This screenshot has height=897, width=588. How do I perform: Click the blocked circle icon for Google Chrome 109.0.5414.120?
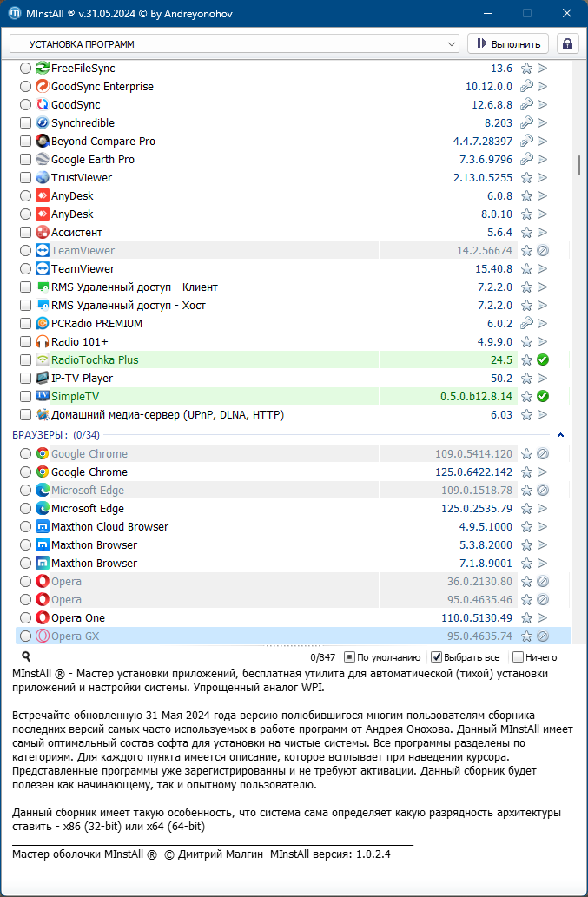point(544,454)
